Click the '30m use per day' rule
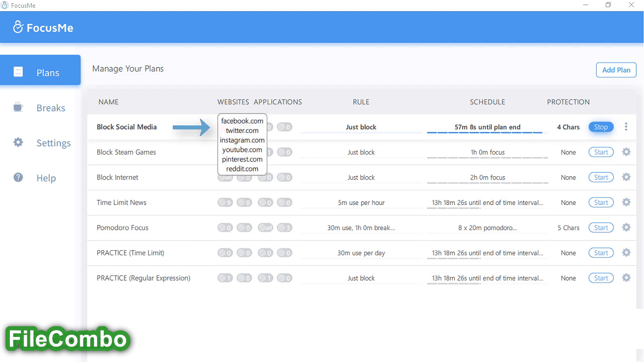This screenshot has width=644, height=362. 361,253
